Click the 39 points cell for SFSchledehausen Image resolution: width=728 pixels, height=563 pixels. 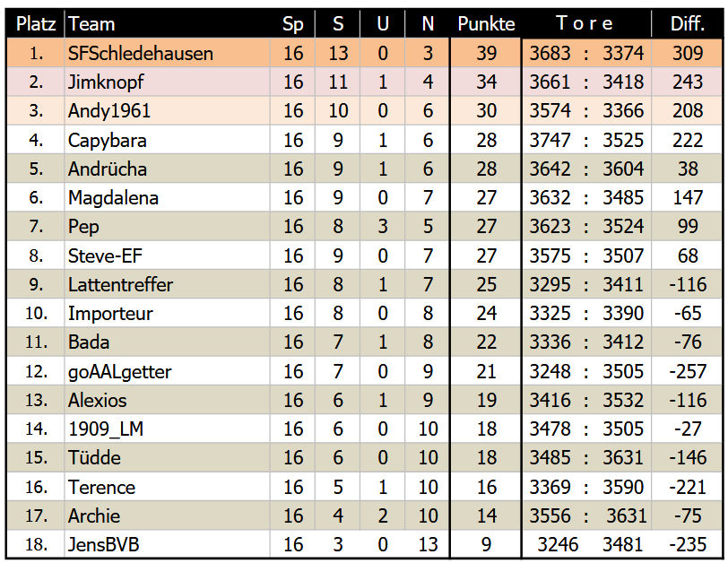pos(486,54)
